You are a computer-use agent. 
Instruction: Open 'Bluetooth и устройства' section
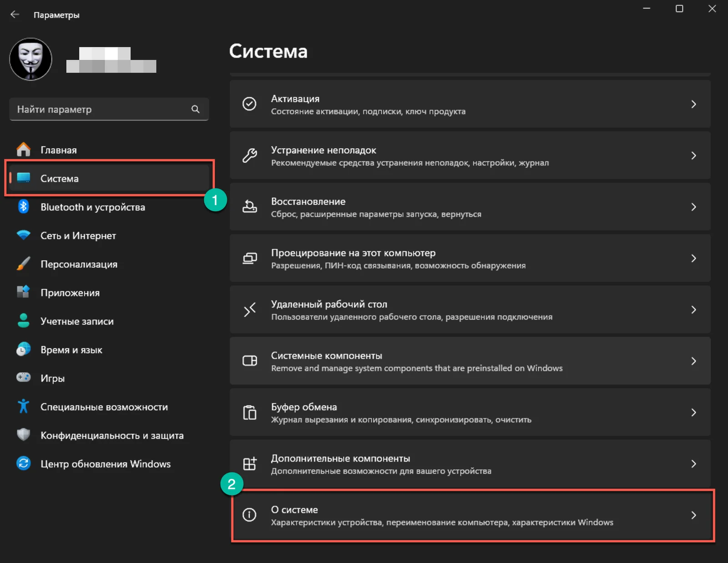pos(93,207)
